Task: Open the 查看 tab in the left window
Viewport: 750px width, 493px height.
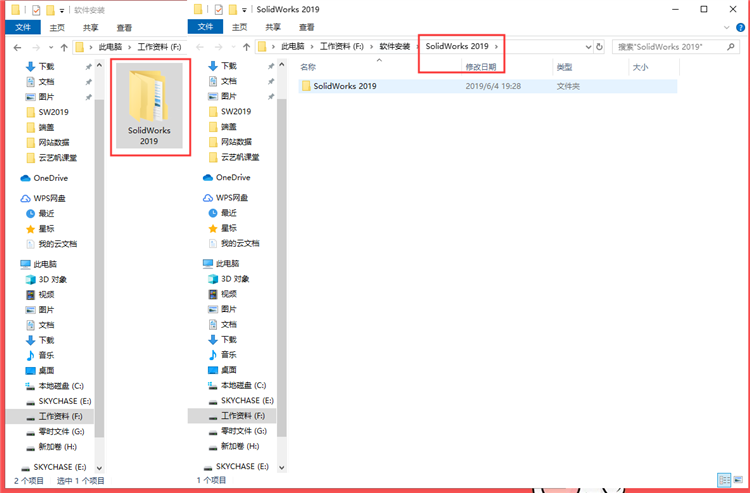Action: click(124, 28)
